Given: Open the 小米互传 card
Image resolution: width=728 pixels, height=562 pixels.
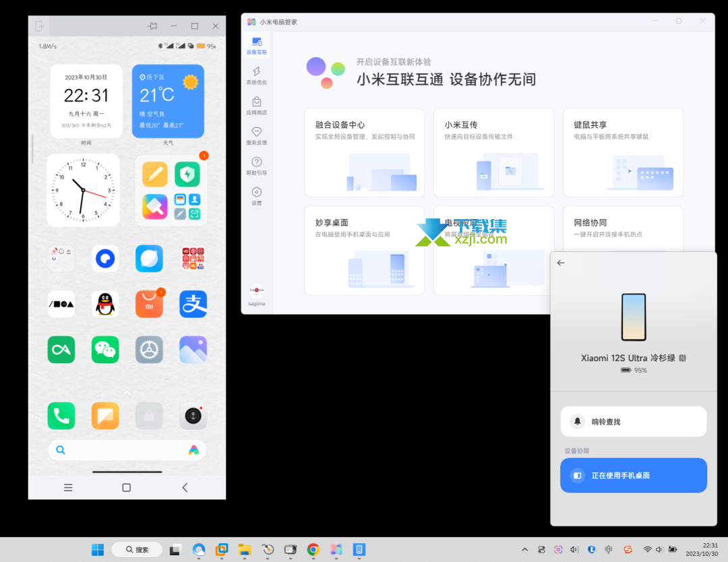Looking at the screenshot, I should 493,152.
